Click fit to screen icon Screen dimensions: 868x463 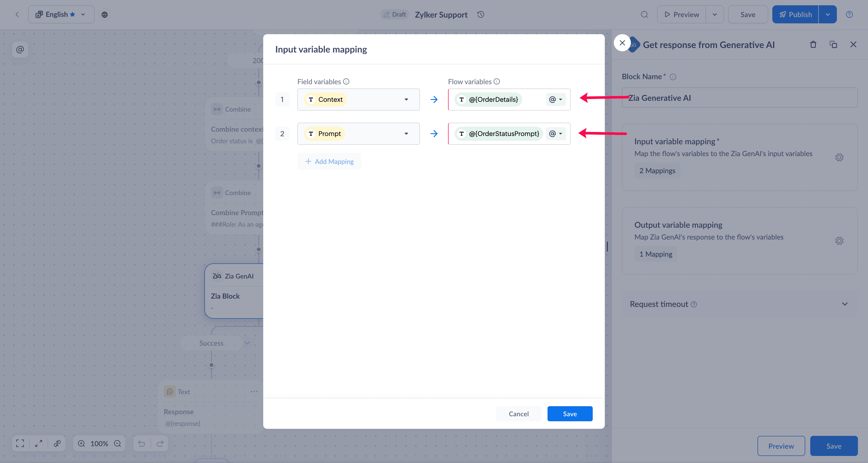pyautogui.click(x=20, y=443)
